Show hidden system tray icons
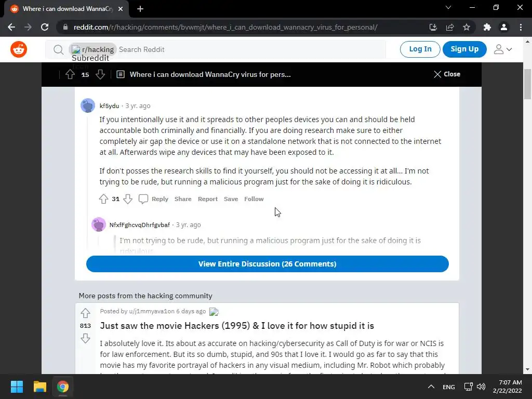This screenshot has width=532, height=399. click(431, 387)
